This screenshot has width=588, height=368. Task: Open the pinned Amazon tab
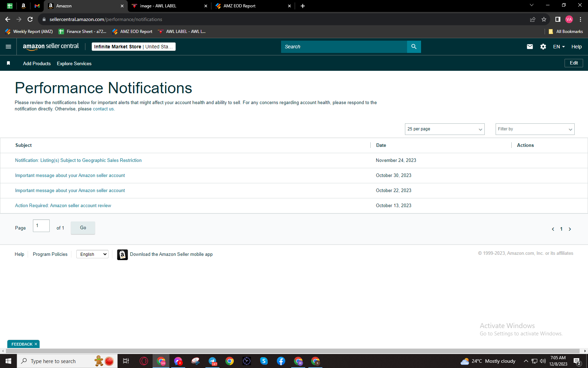coord(23,6)
